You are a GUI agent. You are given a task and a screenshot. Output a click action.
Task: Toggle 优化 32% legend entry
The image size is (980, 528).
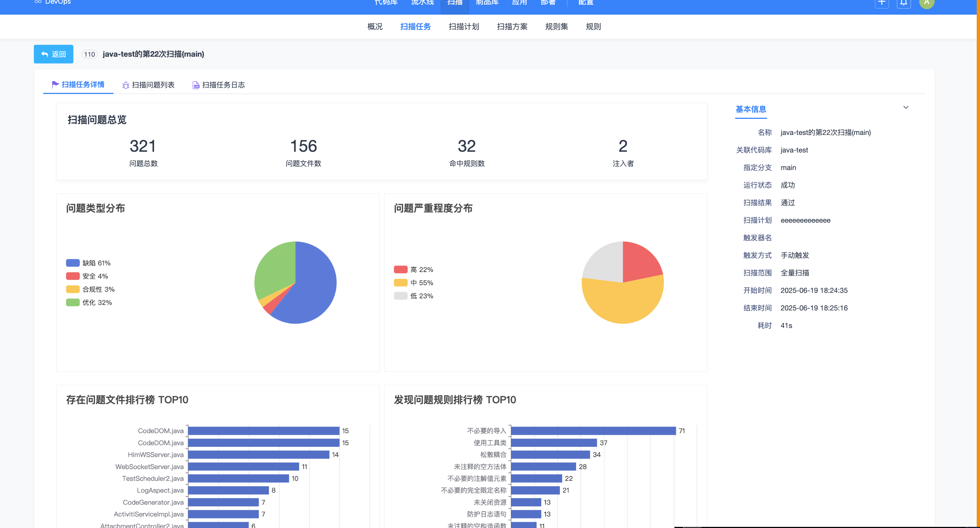89,303
